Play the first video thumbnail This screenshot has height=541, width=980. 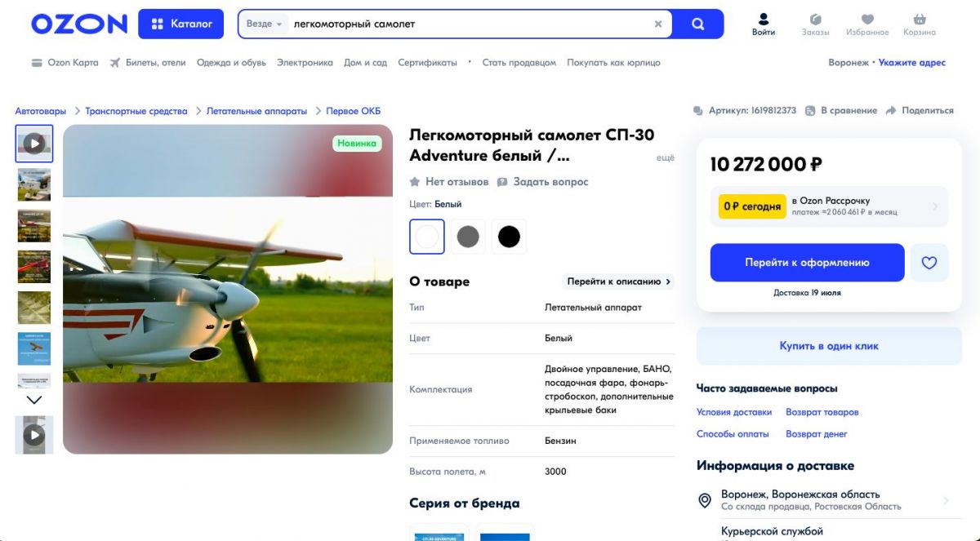(34, 144)
